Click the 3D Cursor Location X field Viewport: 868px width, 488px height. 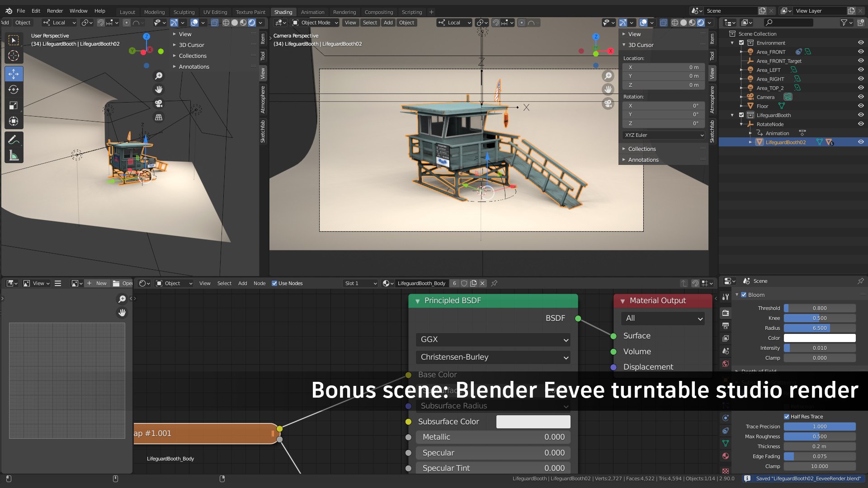pyautogui.click(x=663, y=67)
